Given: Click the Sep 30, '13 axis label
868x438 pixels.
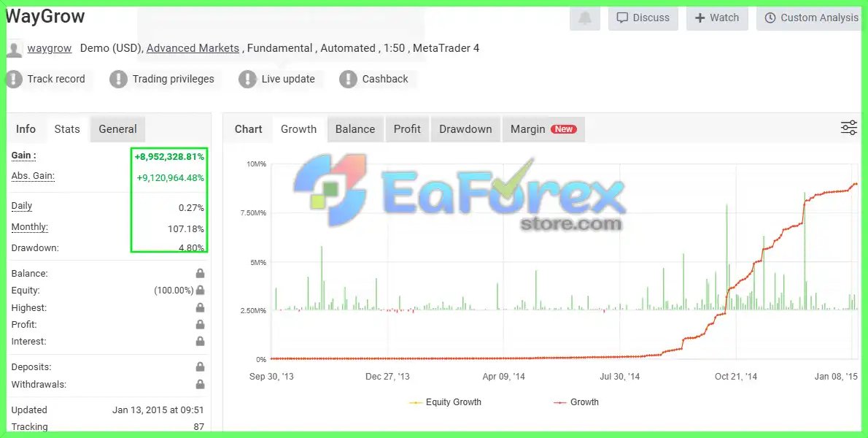Looking at the screenshot, I should [271, 377].
